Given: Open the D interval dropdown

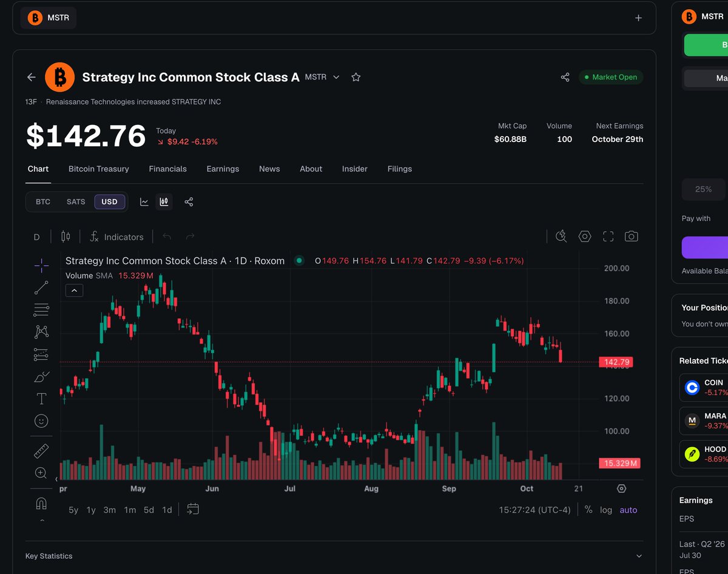Looking at the screenshot, I should (36, 237).
